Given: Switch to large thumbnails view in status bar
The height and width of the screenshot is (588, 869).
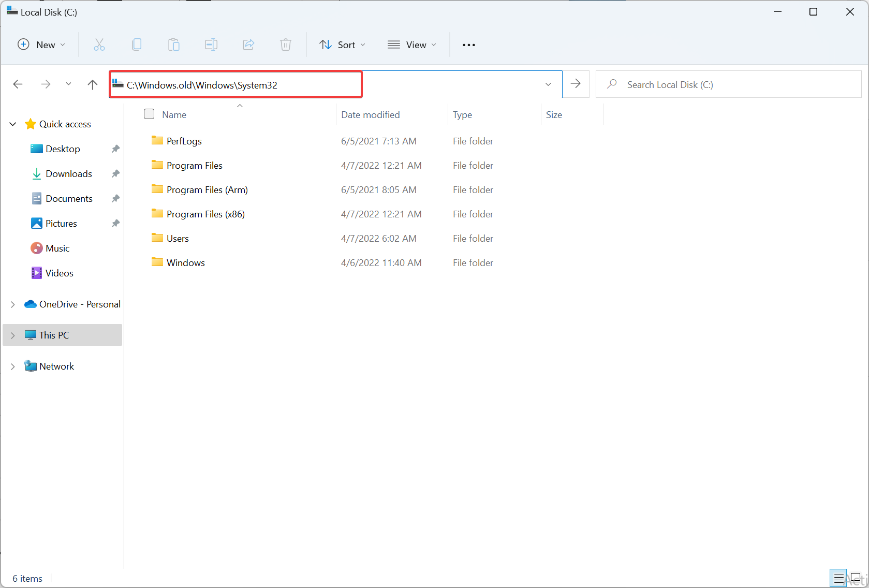Looking at the screenshot, I should 857,578.
